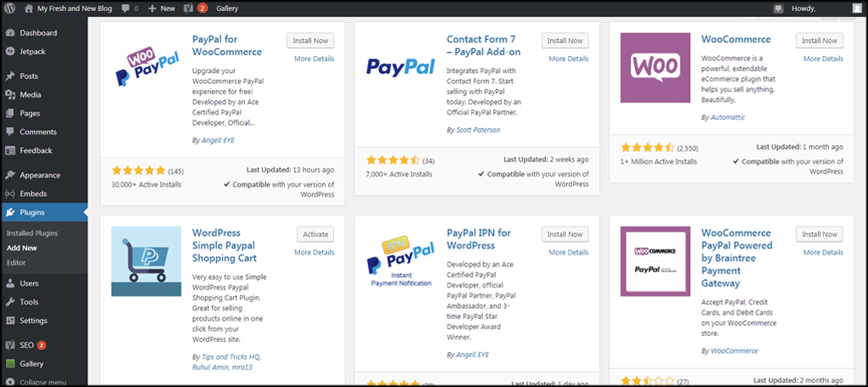
Task: Open the plugin Editor submenu item
Action: (x=16, y=262)
